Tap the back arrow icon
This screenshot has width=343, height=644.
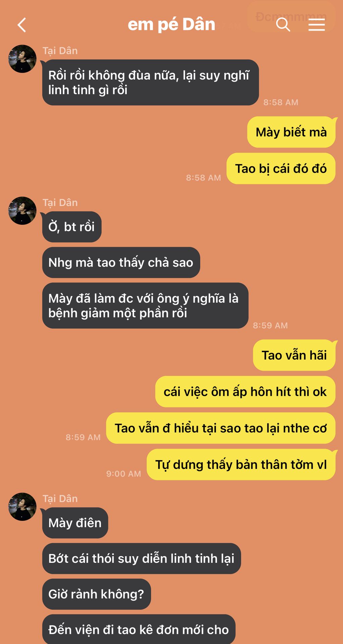(22, 25)
